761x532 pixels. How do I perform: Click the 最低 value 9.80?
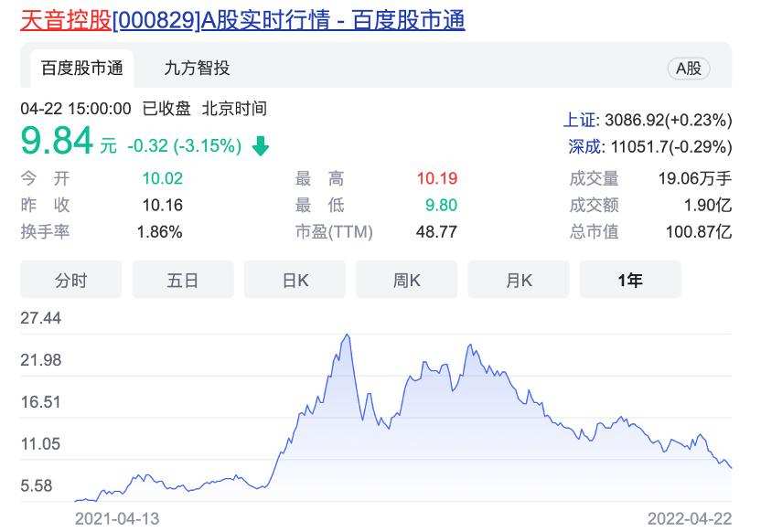click(441, 205)
